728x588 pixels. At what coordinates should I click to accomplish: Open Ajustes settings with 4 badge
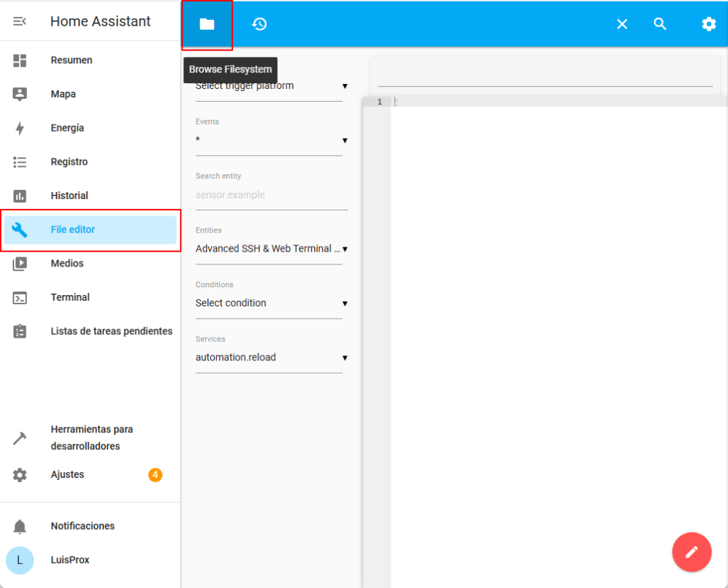tap(68, 474)
